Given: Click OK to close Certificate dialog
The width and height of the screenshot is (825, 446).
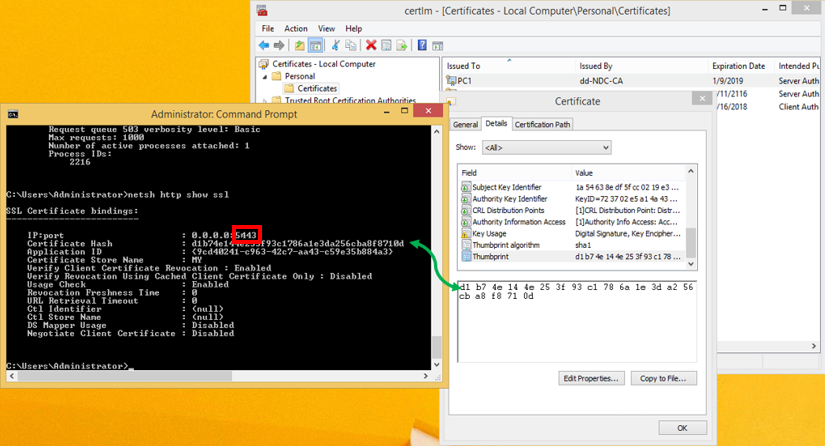Looking at the screenshot, I should point(682,428).
